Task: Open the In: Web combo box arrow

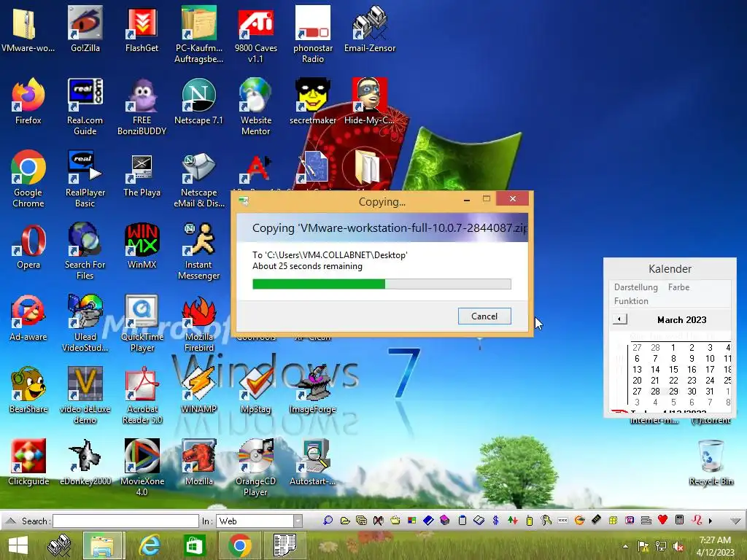Action: click(298, 521)
